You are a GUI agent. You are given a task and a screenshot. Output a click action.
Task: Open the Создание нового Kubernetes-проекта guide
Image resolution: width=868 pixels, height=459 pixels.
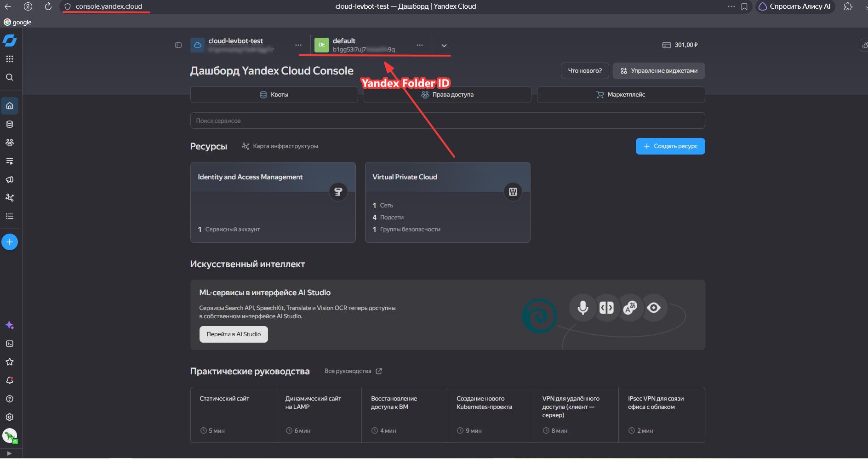pos(490,415)
